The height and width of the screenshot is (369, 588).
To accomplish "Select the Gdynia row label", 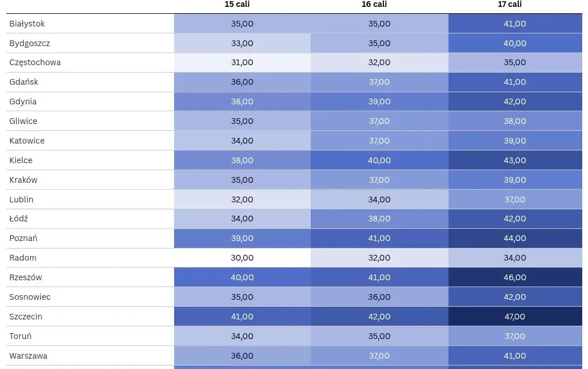I will pyautogui.click(x=23, y=101).
